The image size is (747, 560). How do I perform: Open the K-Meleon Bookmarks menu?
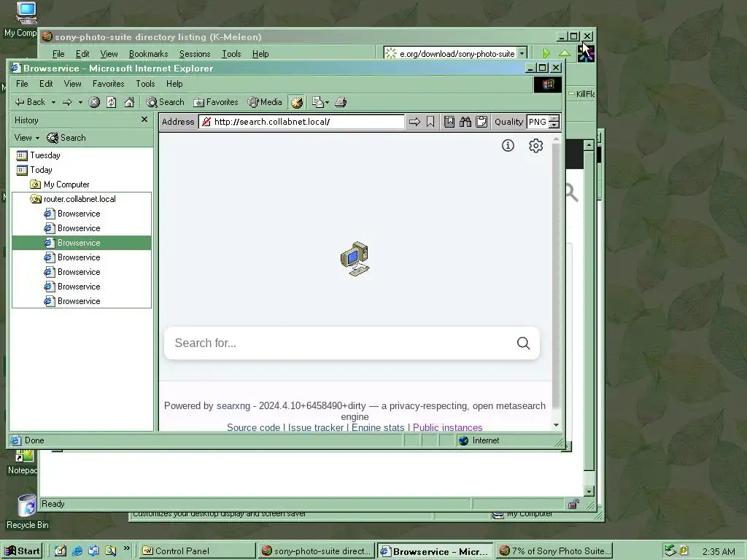click(x=148, y=54)
